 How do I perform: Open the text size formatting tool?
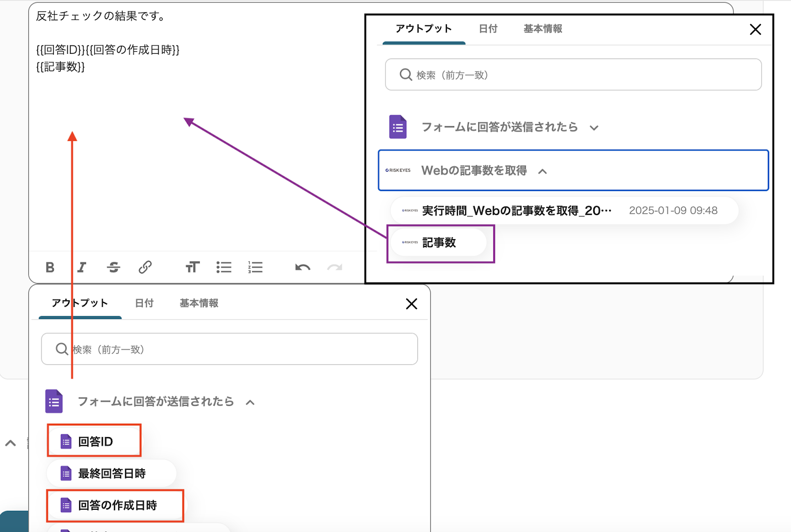192,267
